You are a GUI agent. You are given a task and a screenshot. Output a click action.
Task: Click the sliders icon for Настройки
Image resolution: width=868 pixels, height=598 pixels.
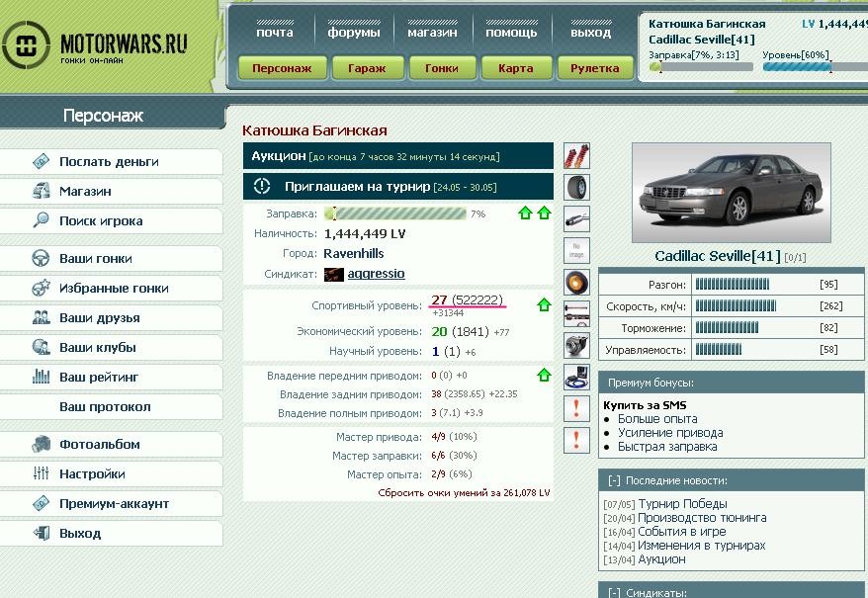click(41, 473)
